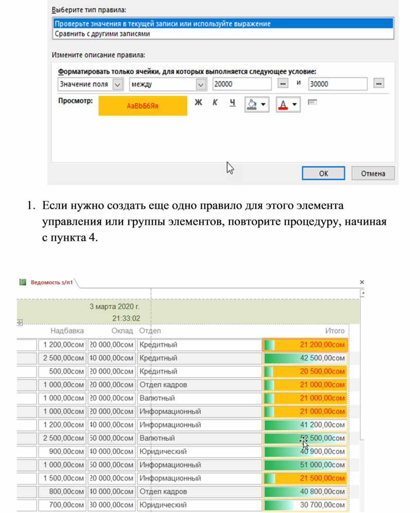The image size is (420, 513).
Task: Toggle italic К formatting button
Action: click(215, 102)
